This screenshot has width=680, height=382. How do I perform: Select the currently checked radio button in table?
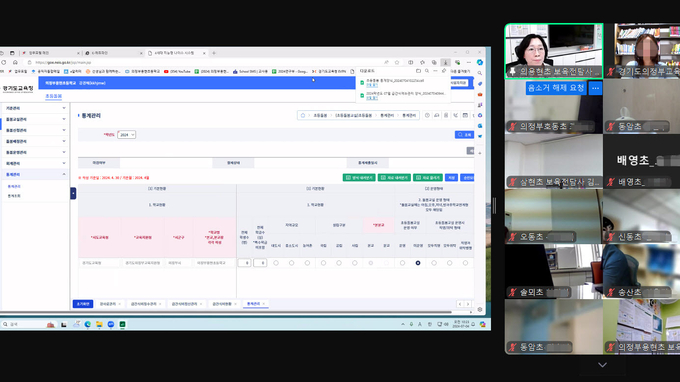[418, 263]
